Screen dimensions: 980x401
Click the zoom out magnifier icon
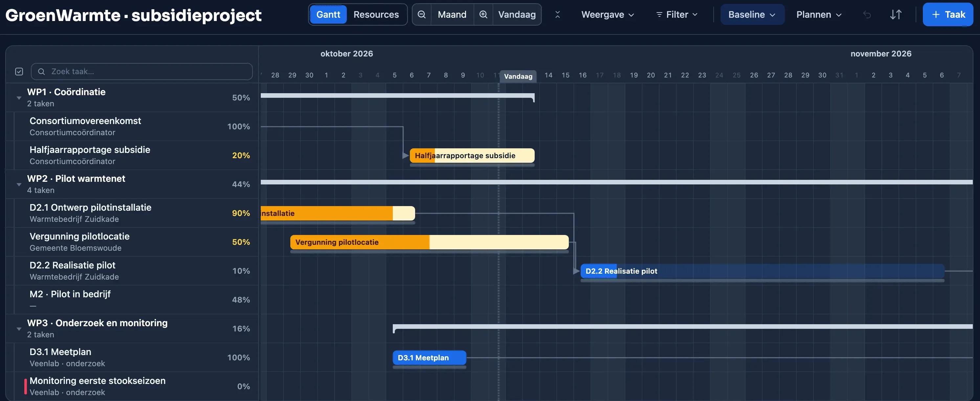421,14
